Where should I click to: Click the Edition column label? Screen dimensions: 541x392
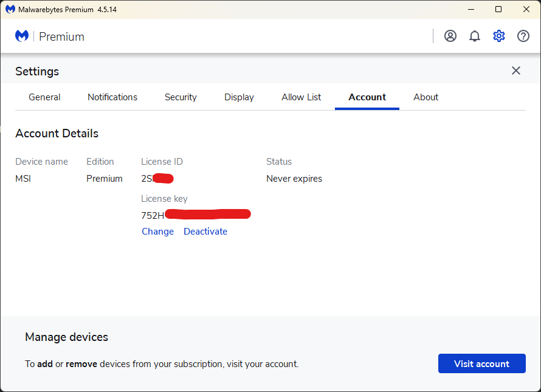tap(100, 162)
